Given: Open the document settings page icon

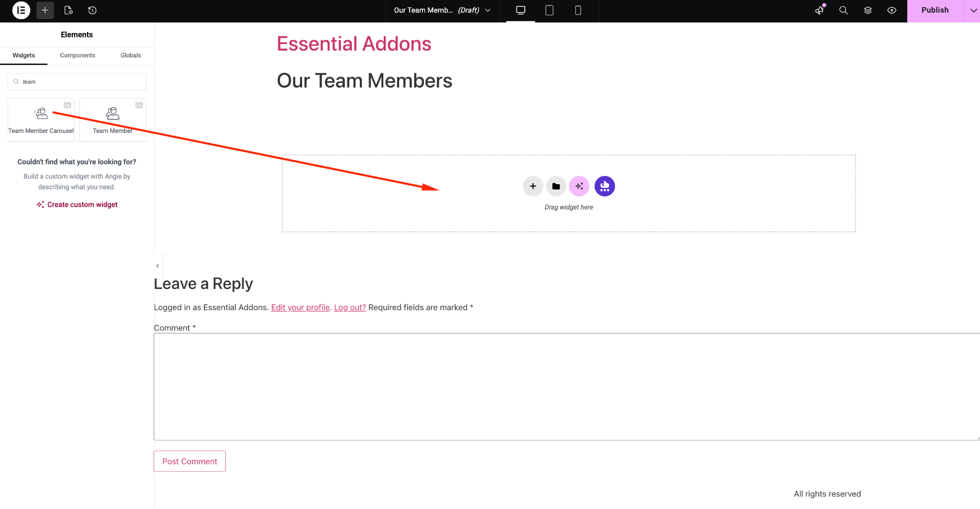Looking at the screenshot, I should tap(68, 10).
